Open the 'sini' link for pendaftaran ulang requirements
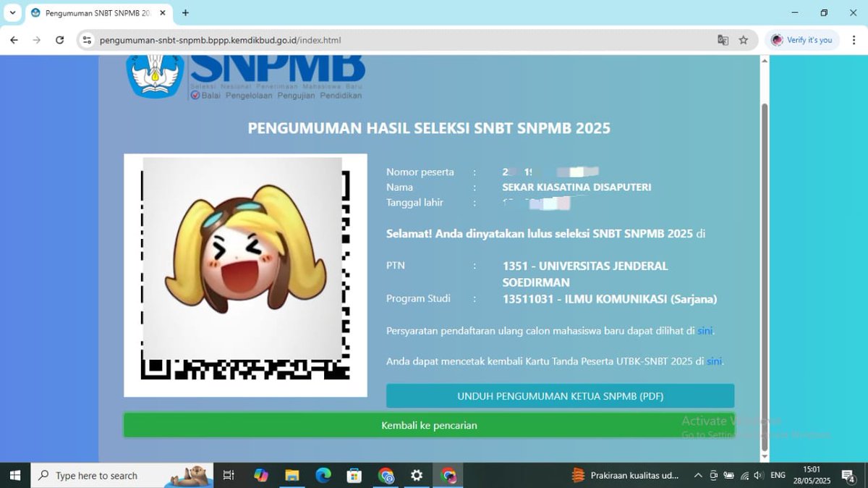The width and height of the screenshot is (868, 488). click(x=705, y=331)
